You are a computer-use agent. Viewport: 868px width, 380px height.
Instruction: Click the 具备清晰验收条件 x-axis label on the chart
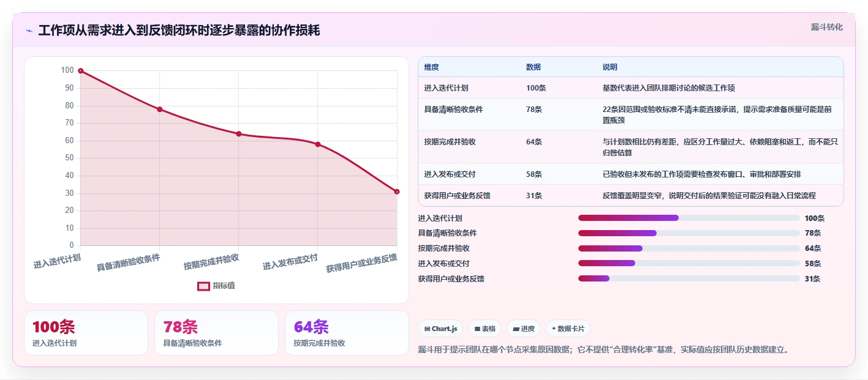(x=129, y=261)
